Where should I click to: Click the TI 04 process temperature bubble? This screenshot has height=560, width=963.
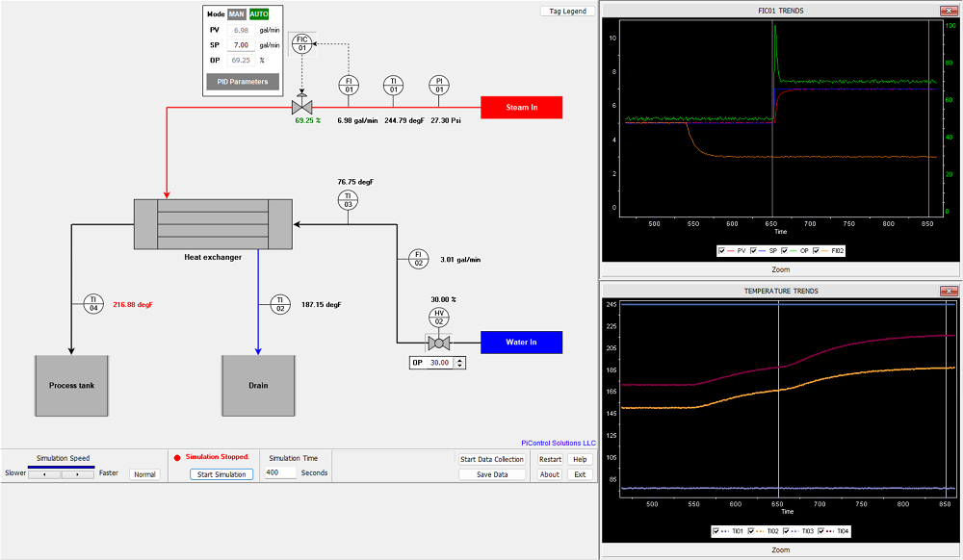pos(93,304)
